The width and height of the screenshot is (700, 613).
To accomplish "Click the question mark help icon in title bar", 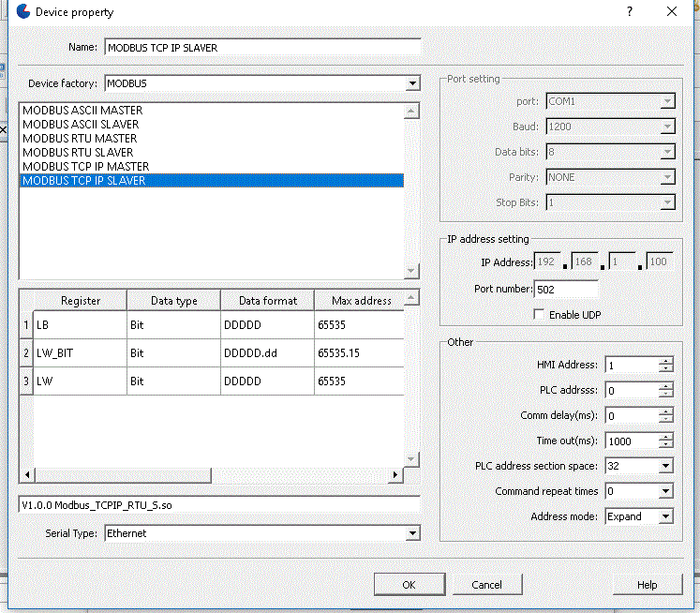I will coord(630,11).
